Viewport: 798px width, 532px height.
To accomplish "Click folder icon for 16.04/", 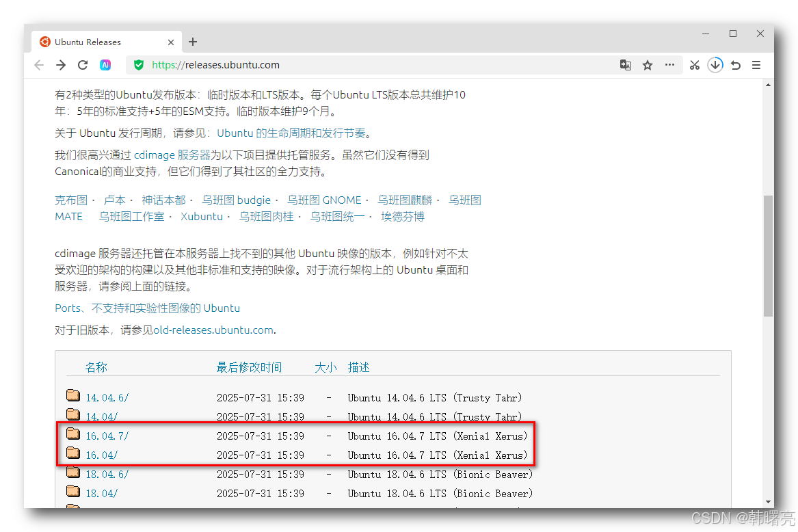I will tap(73, 453).
